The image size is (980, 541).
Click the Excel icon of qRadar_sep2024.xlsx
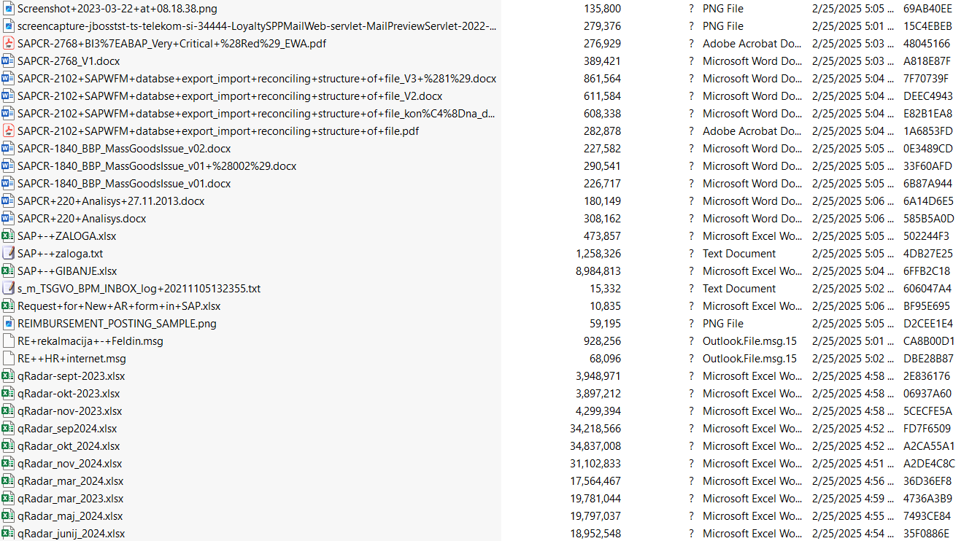(8, 429)
